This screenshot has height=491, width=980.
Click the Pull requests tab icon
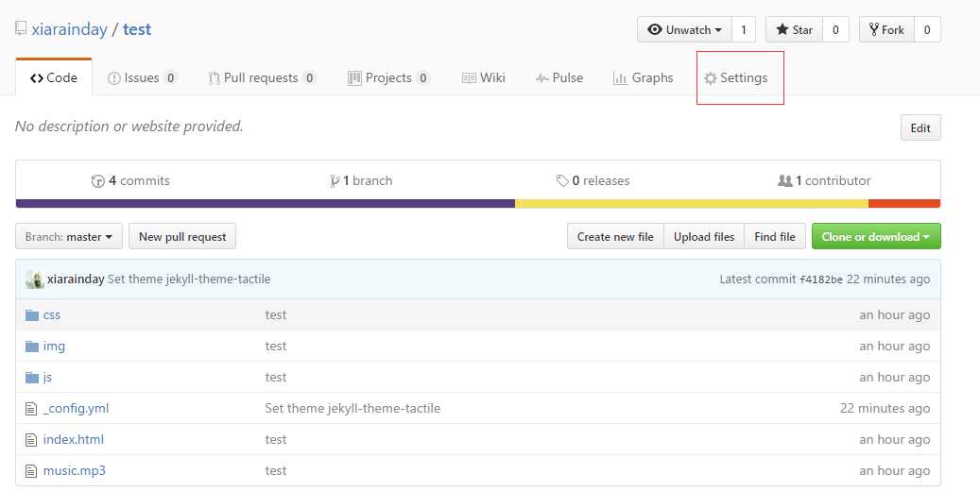click(x=214, y=78)
